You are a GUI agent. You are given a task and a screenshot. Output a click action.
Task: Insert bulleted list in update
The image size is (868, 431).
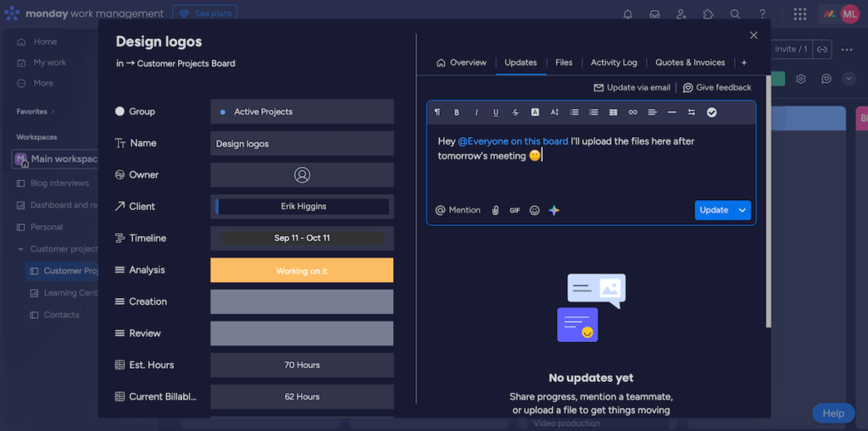[593, 113]
